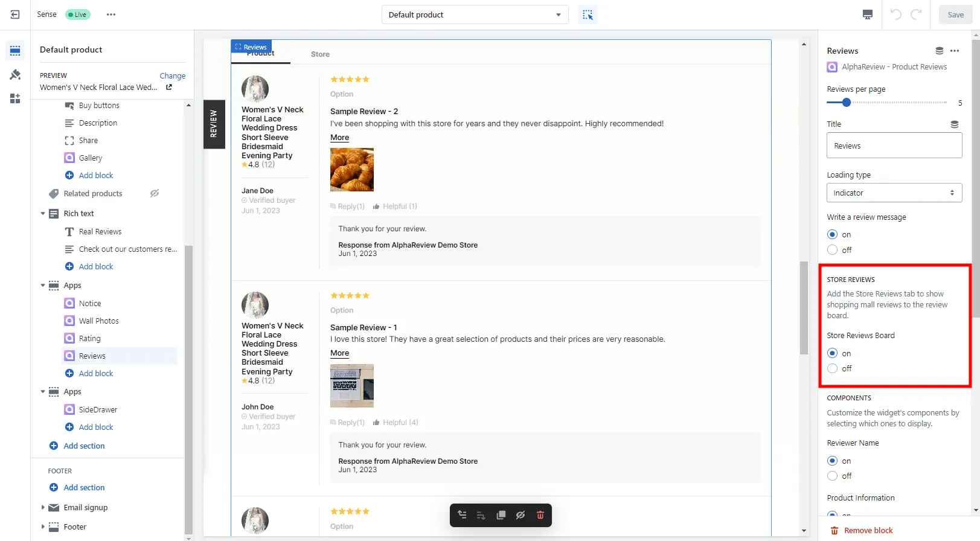Screen dimensions: 980x541
Task: Click Change next to Preview
Action: (x=172, y=76)
